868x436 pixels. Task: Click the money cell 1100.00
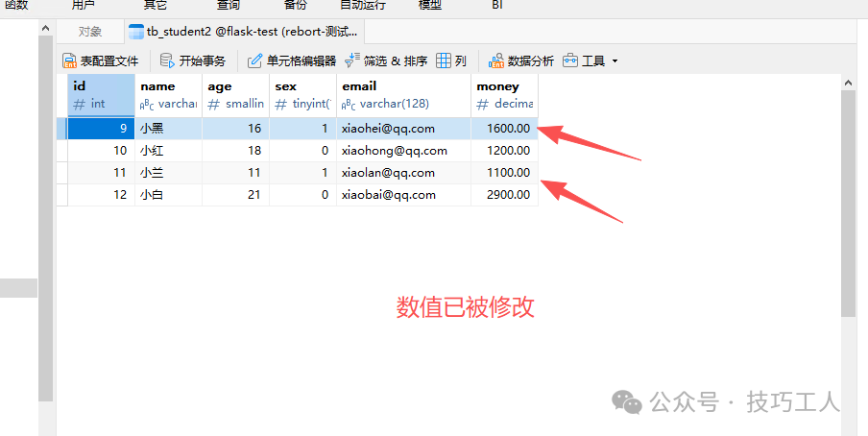(504, 173)
